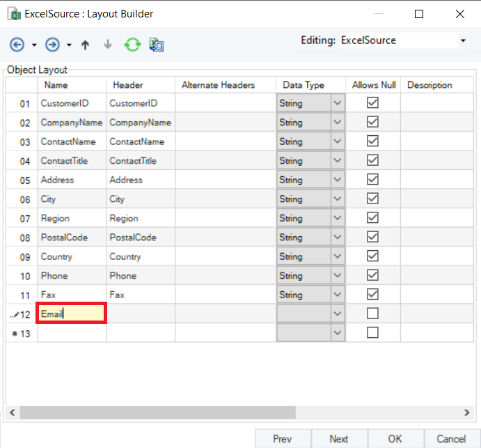Expand the Editing ExcelSource combo box

(x=464, y=40)
